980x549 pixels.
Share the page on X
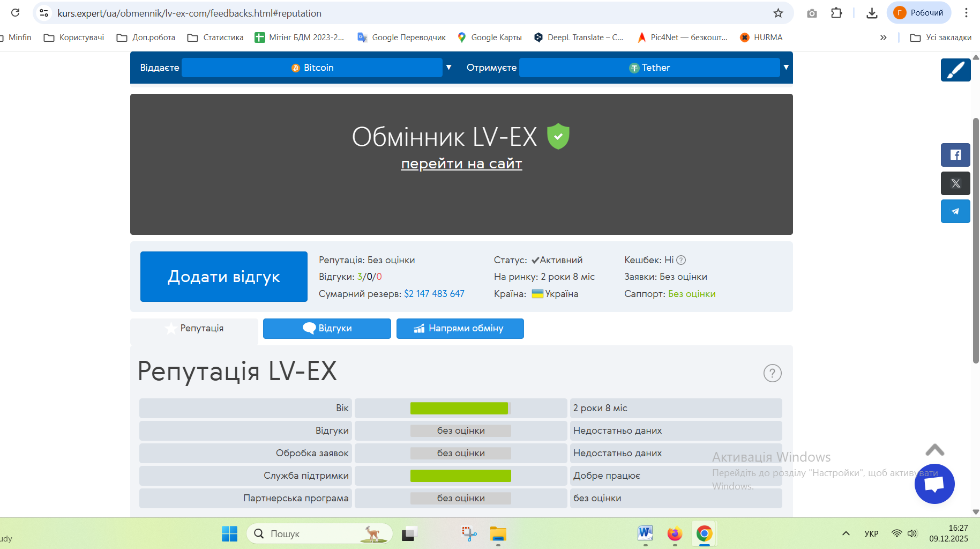click(x=955, y=183)
